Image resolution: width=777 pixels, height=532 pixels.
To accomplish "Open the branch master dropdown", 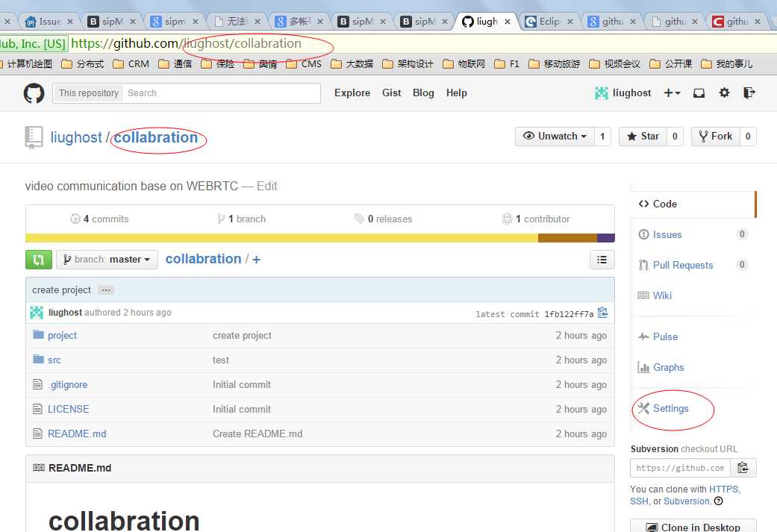I will (107, 260).
